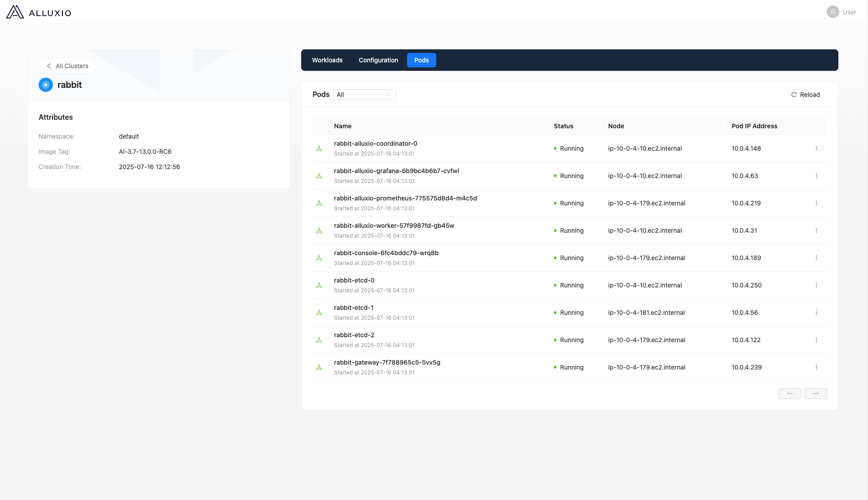
Task: Select the Pods tab
Action: (421, 60)
